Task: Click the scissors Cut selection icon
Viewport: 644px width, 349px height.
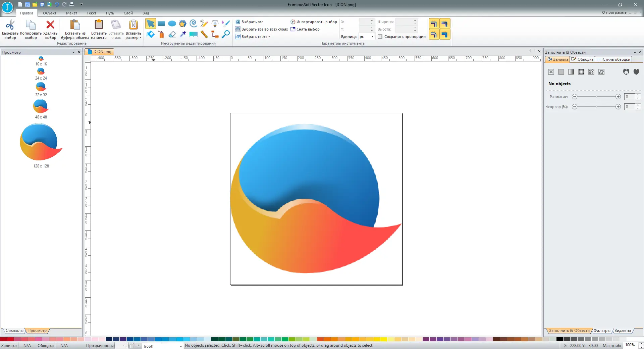Action: click(x=10, y=25)
